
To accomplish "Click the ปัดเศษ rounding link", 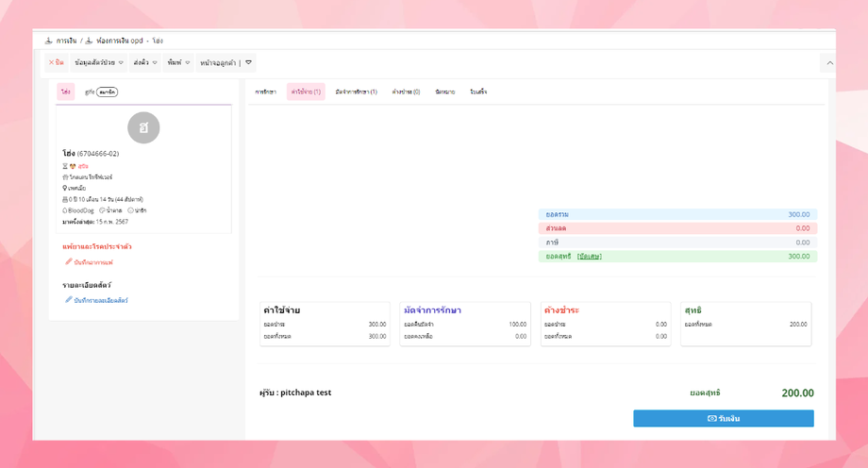I will point(590,257).
